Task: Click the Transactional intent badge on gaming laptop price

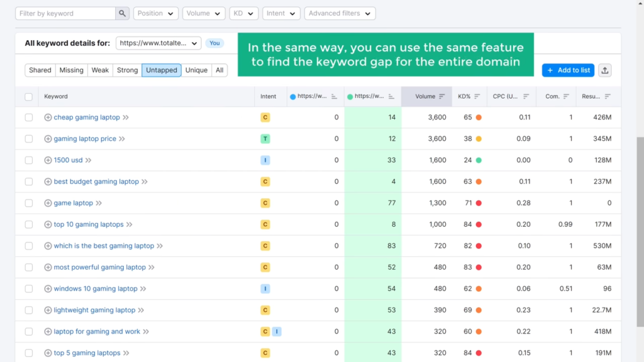Action: 265,138
